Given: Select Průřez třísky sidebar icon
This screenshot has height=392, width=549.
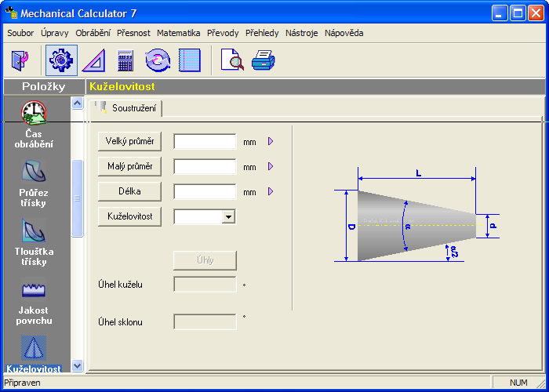Looking at the screenshot, I should 34,172.
